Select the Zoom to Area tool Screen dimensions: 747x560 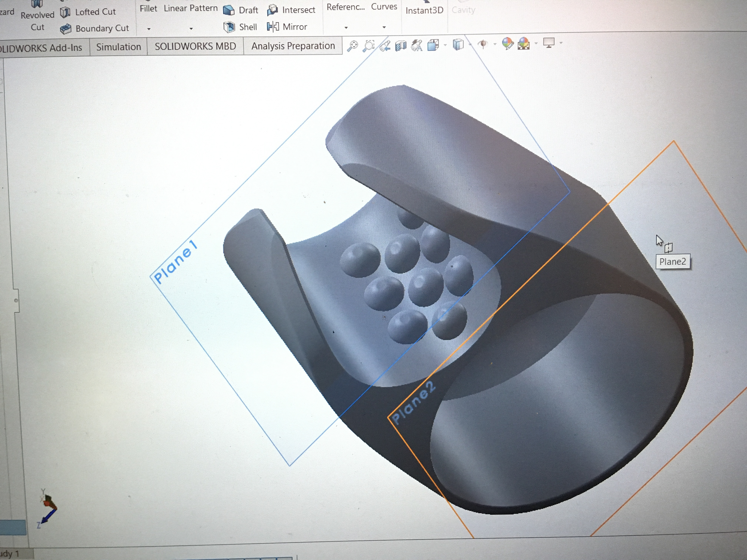(368, 46)
